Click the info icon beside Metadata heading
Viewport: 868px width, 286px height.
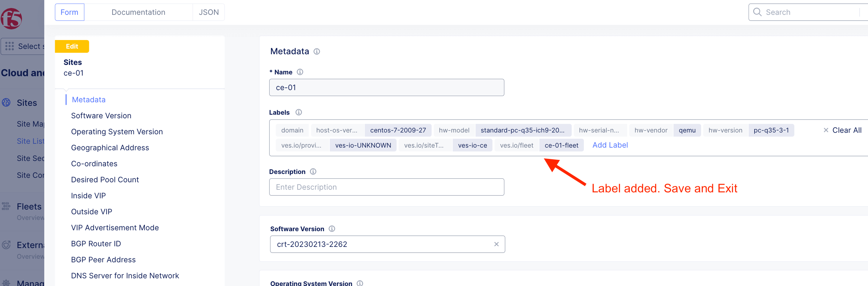click(x=316, y=51)
